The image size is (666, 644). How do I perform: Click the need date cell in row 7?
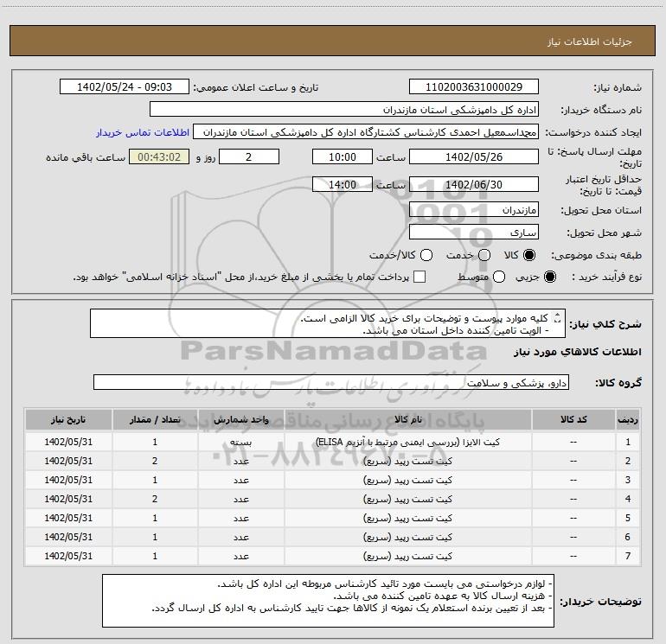click(x=68, y=556)
